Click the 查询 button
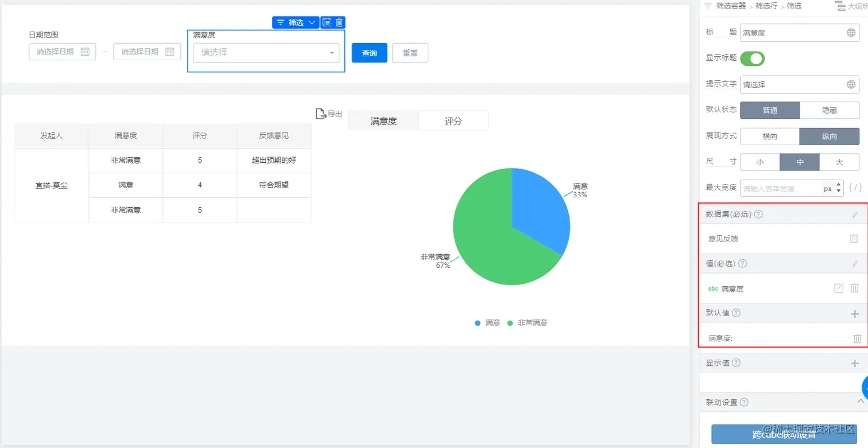 point(370,53)
